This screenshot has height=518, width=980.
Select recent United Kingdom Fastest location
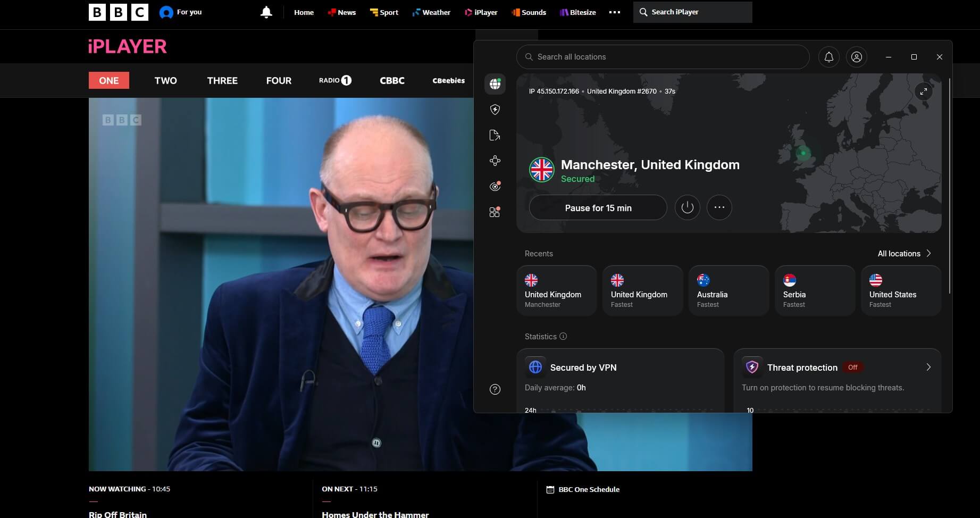click(643, 291)
